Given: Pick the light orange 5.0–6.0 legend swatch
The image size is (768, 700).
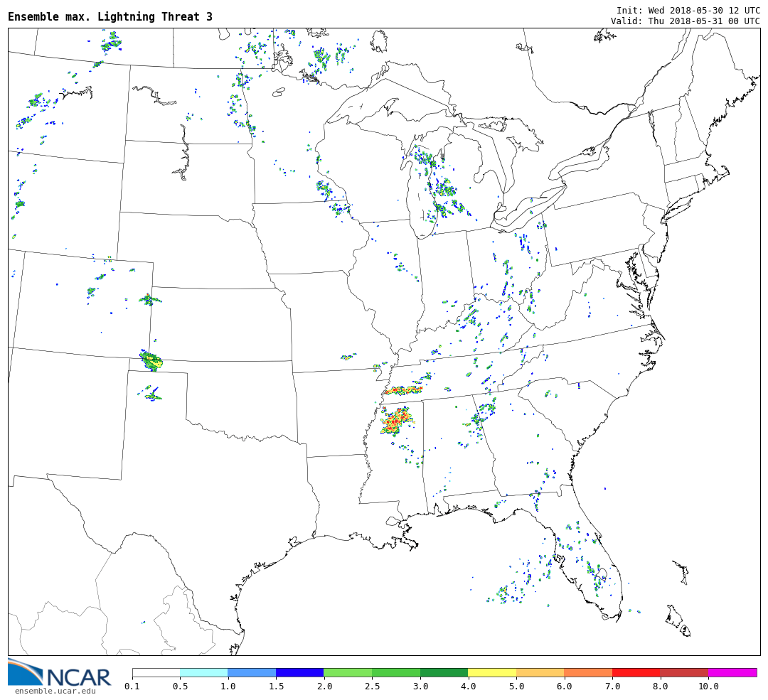Looking at the screenshot, I should coord(540,672).
